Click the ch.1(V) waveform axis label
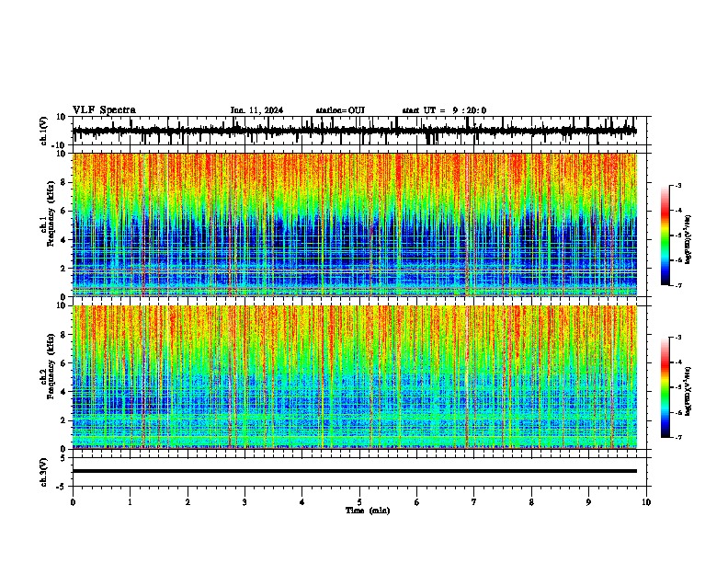This screenshot has width=728, height=563. click(x=44, y=131)
